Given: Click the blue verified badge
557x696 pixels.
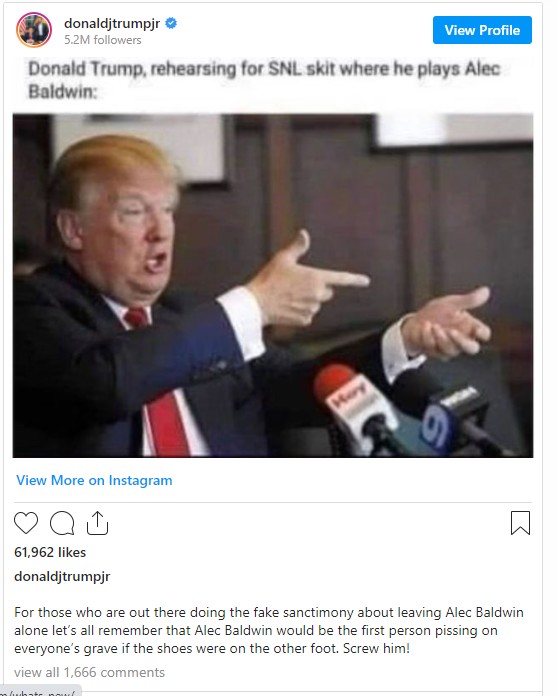Looking at the screenshot, I should point(171,23).
